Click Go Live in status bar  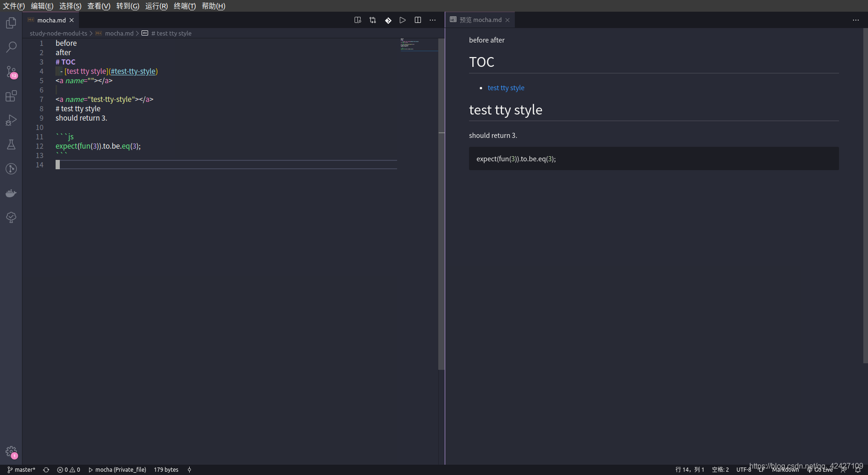820,470
